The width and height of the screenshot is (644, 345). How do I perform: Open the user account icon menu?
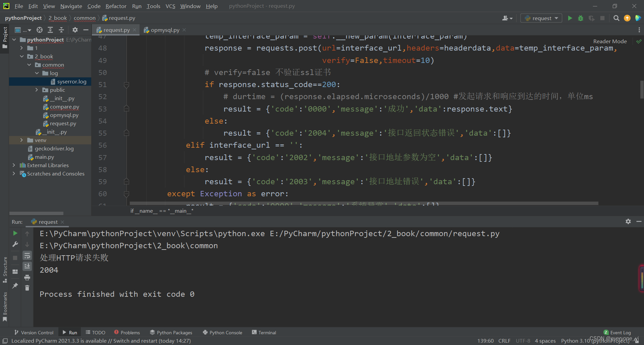click(507, 18)
